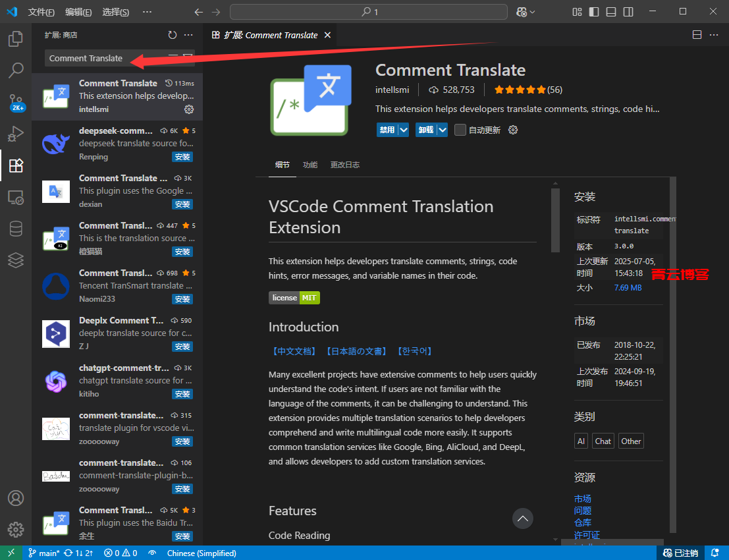Screen dimensions: 729x560
Task: Open the Copilot chat icon in title bar
Action: [x=522, y=12]
